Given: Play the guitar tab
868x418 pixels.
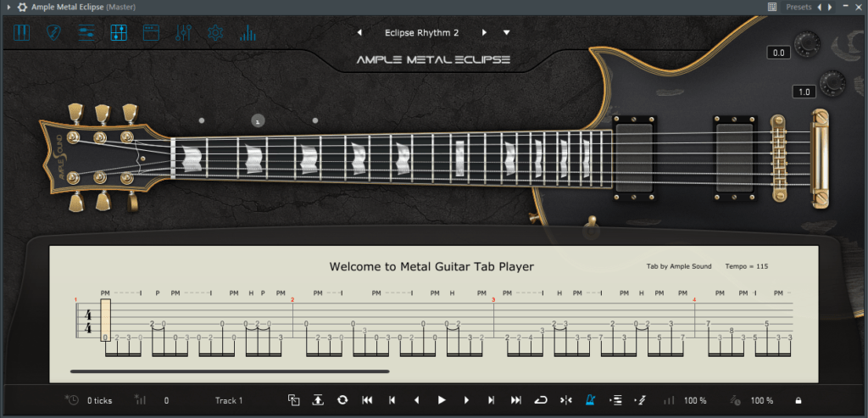Looking at the screenshot, I should (442, 400).
